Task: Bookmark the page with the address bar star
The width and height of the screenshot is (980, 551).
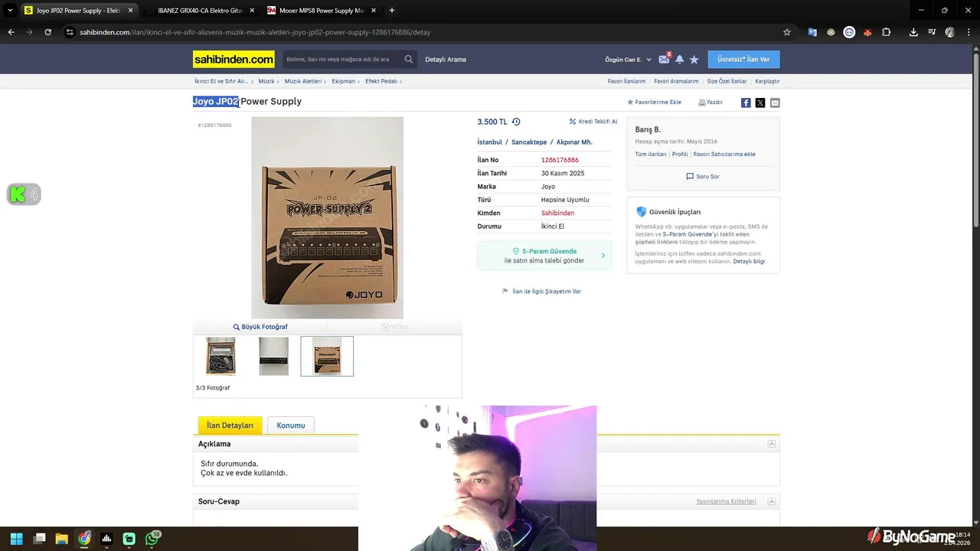Action: [x=786, y=32]
